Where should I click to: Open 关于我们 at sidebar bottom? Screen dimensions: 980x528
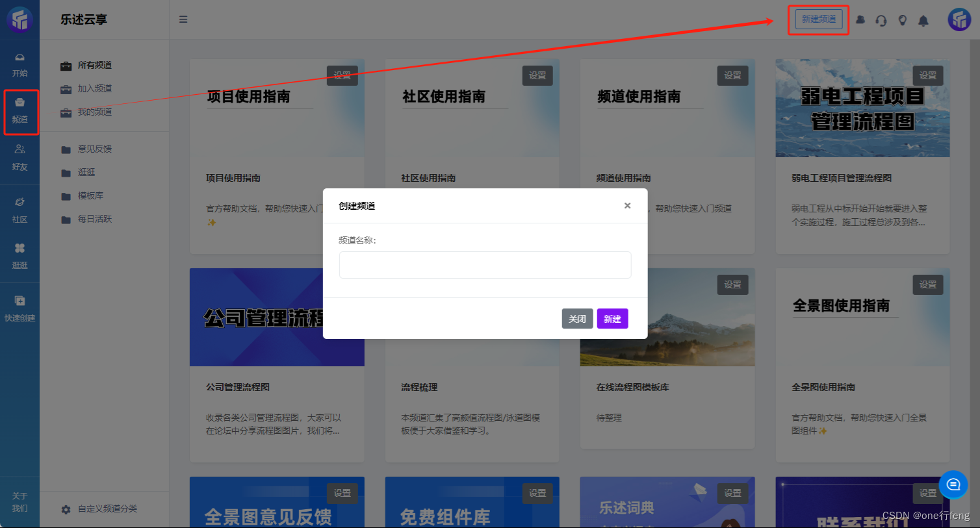[19, 502]
